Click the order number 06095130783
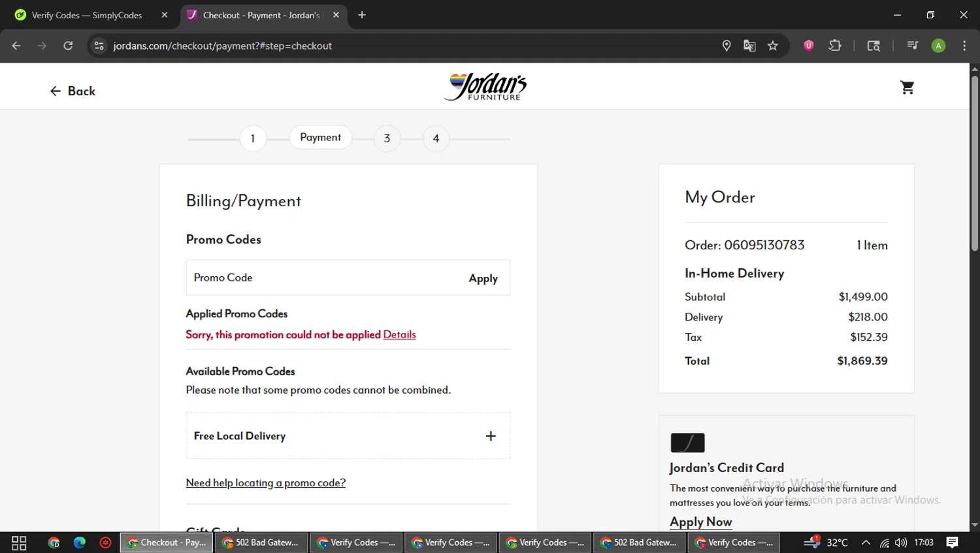This screenshot has height=553, width=980. click(764, 245)
